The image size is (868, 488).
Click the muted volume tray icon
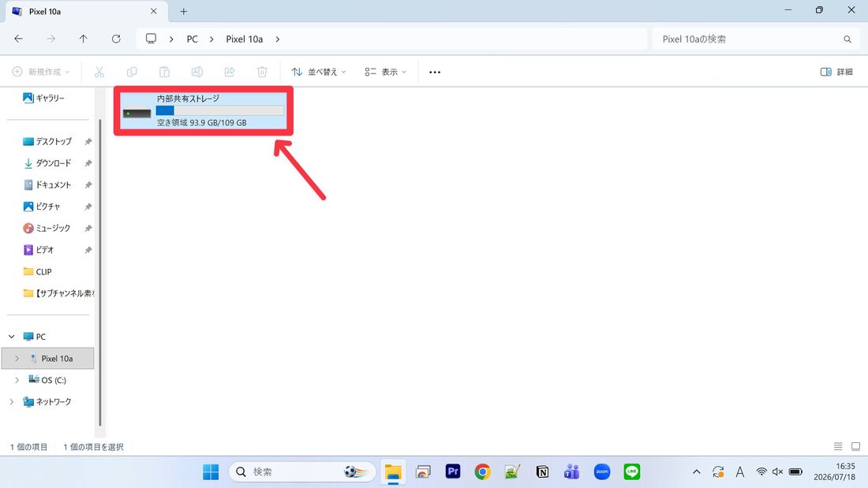[x=778, y=472]
